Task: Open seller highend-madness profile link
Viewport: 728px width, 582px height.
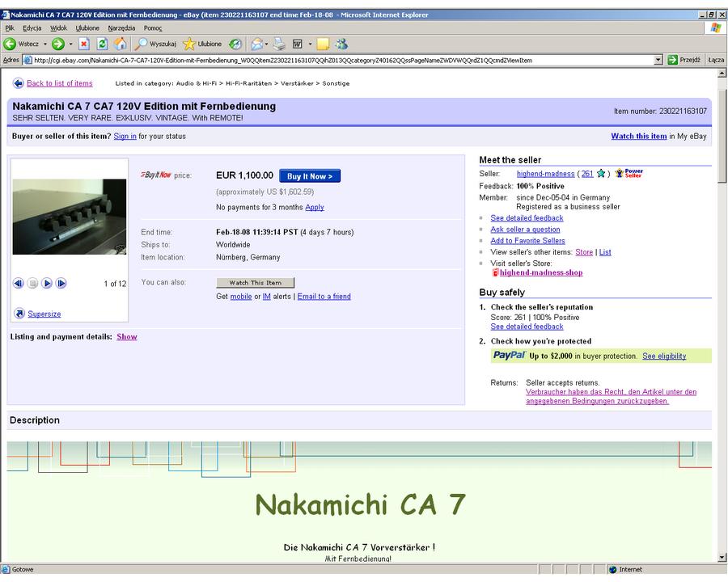Action: click(545, 174)
